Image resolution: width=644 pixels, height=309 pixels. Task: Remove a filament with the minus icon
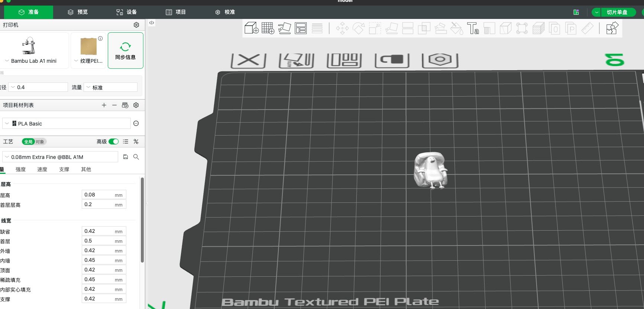pyautogui.click(x=114, y=105)
